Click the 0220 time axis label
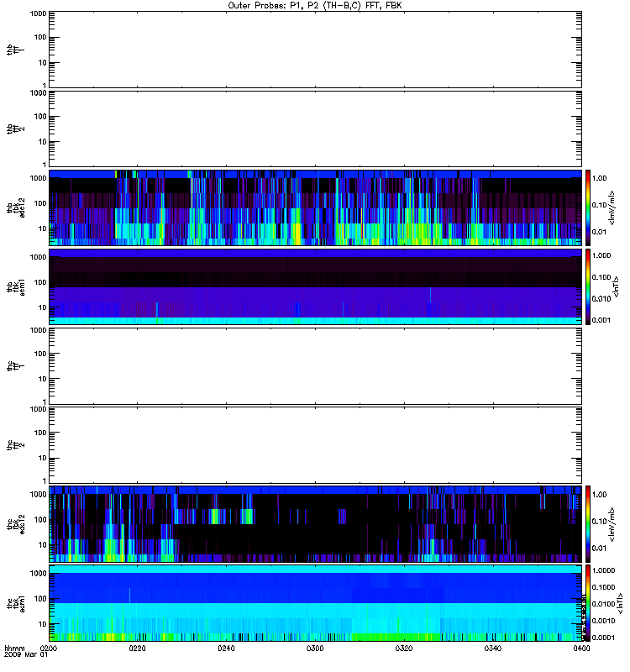The image size is (630, 672). pyautogui.click(x=137, y=648)
